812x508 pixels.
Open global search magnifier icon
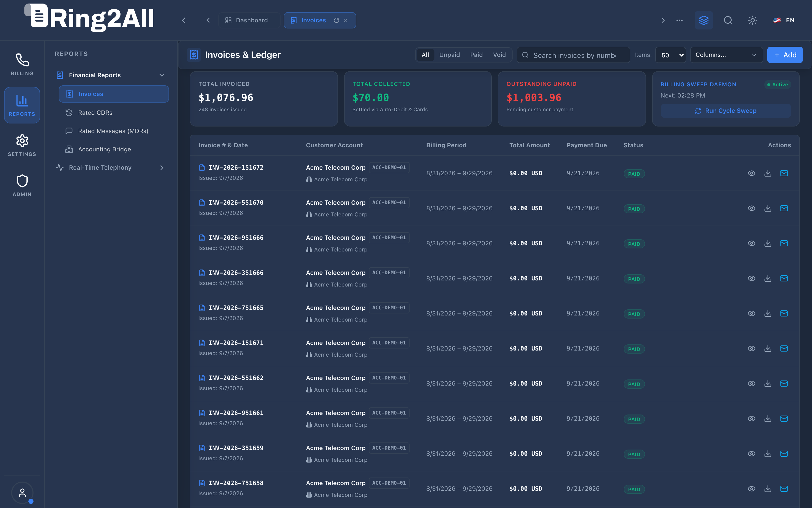728,20
